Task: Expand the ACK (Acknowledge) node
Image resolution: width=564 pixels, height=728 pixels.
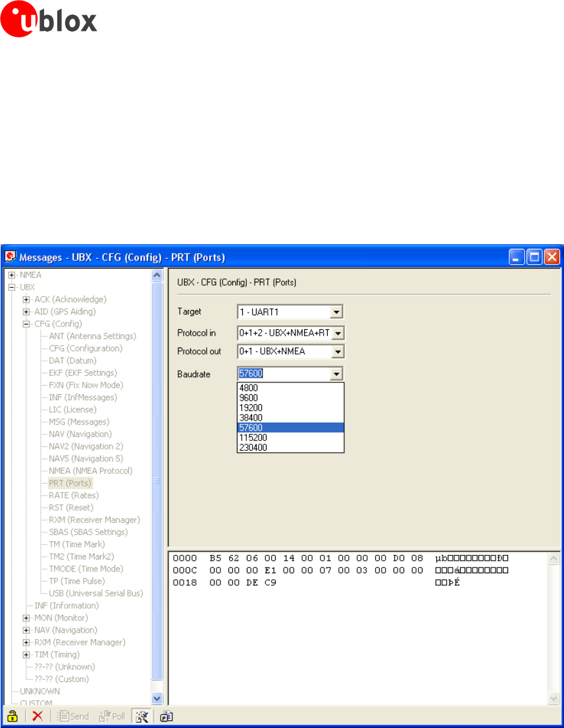Action: pyautogui.click(x=26, y=299)
